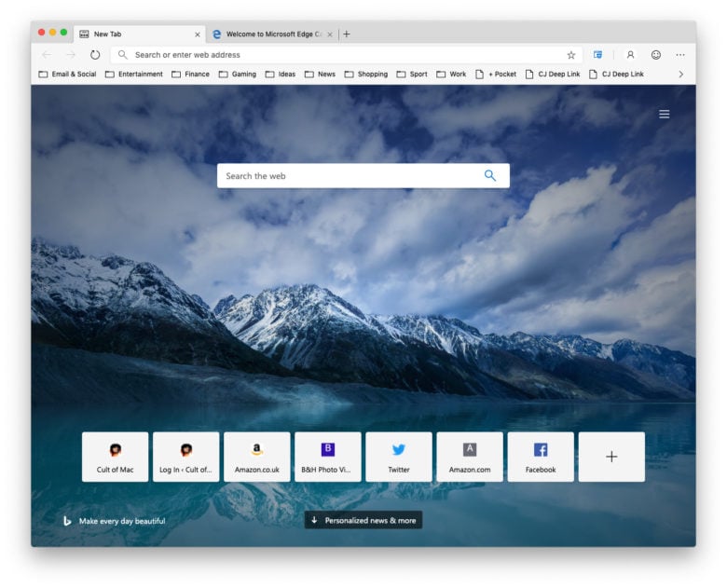The width and height of the screenshot is (727, 588).
Task: Show more bookmarks with chevron
Action: [x=680, y=75]
